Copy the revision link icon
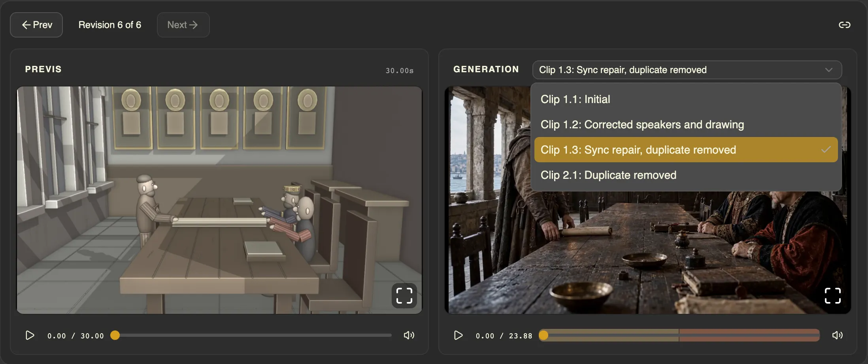This screenshot has width=868, height=364. (844, 25)
